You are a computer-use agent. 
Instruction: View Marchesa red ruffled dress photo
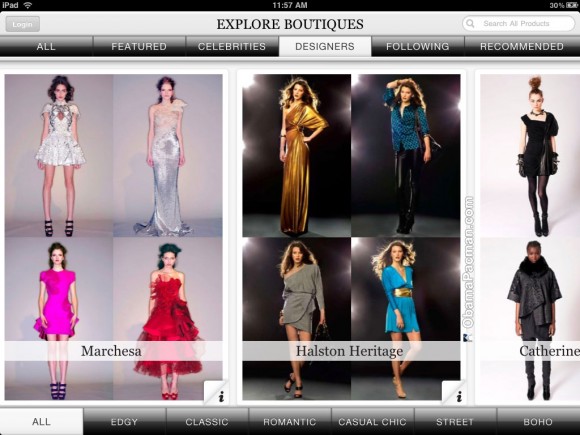(x=168, y=318)
